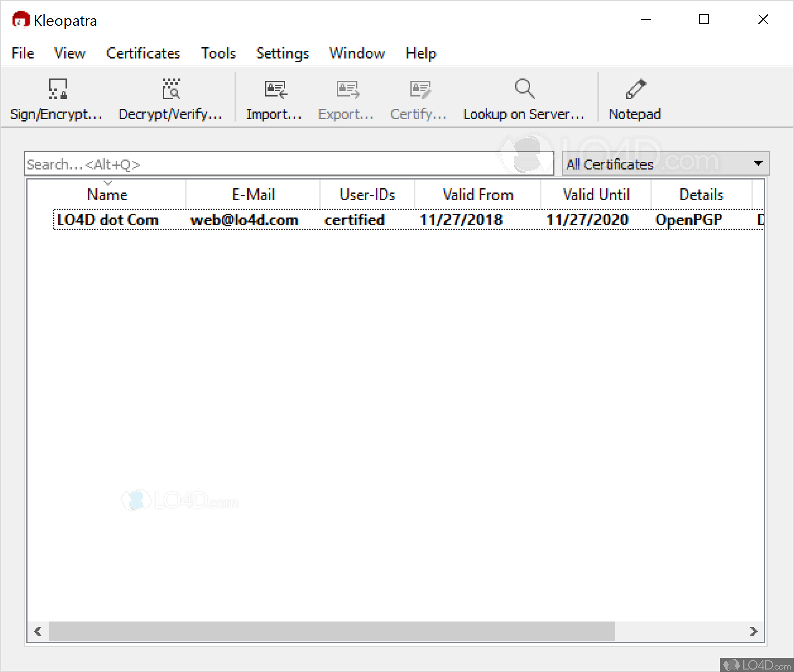Click the horizontal scrollbar left arrow

[x=38, y=631]
